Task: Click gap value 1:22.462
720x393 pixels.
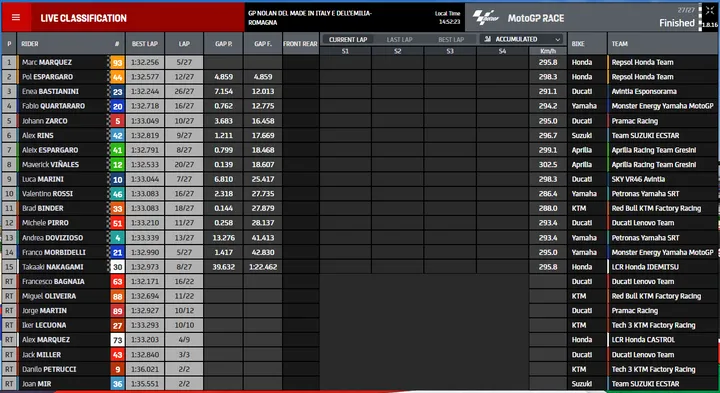Action: click(x=263, y=267)
